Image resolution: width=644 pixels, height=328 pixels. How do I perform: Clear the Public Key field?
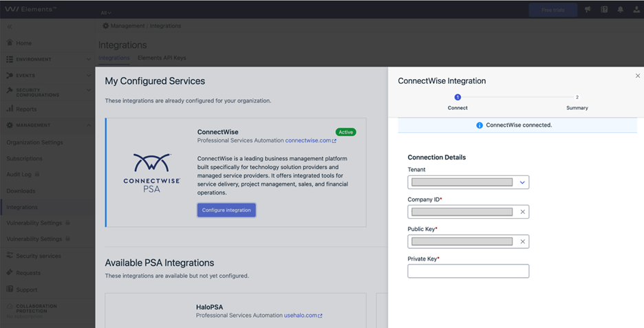pos(522,241)
